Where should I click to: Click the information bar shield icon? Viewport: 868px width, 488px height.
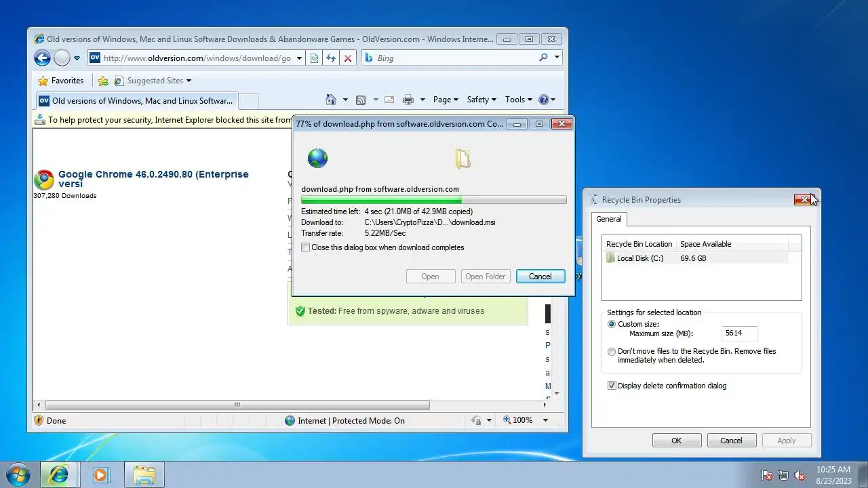40,119
